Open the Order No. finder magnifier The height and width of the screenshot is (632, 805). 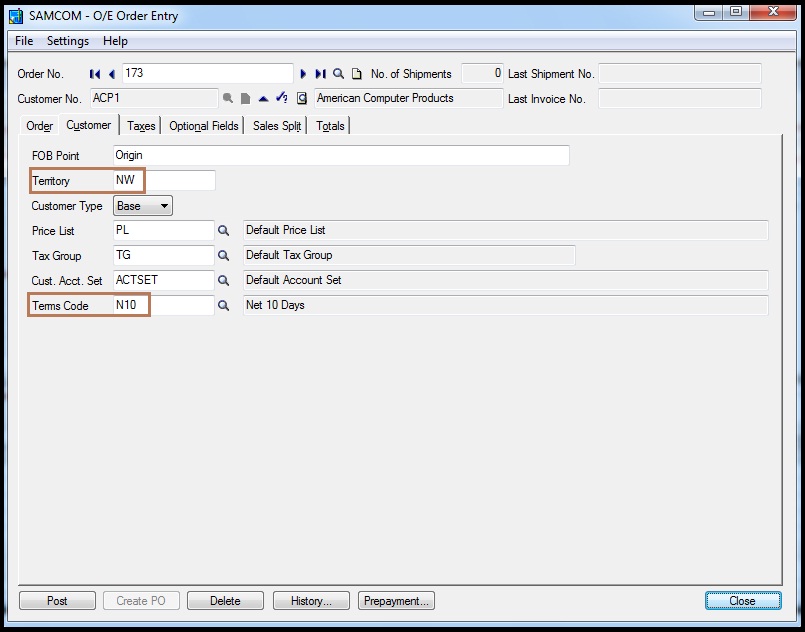tap(338, 74)
